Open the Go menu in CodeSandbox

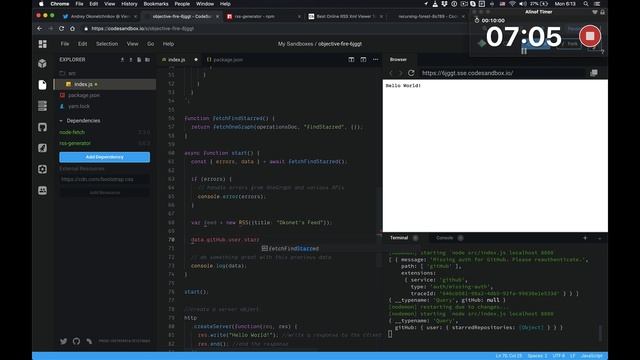[151, 44]
